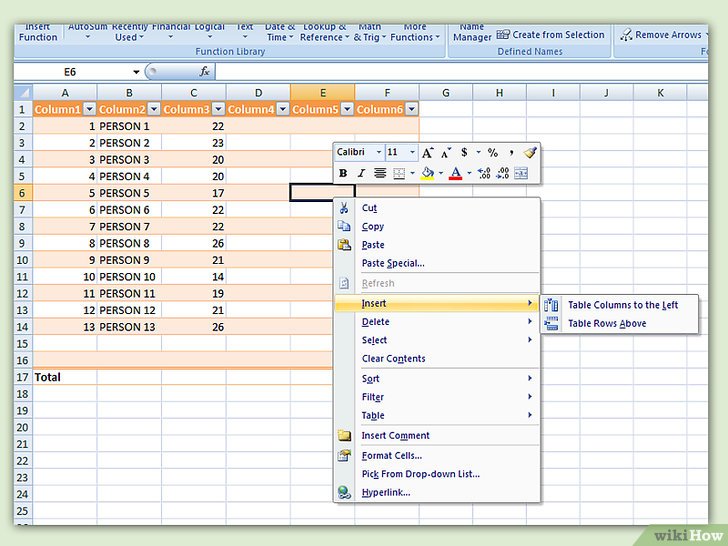Open the Column3 filter dropdown
This screenshot has width=728, height=546.
(x=218, y=109)
